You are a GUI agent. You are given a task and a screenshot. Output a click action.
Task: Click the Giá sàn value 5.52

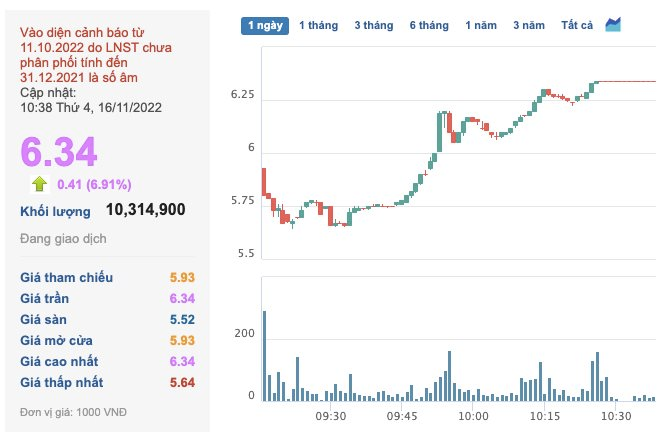click(x=181, y=319)
